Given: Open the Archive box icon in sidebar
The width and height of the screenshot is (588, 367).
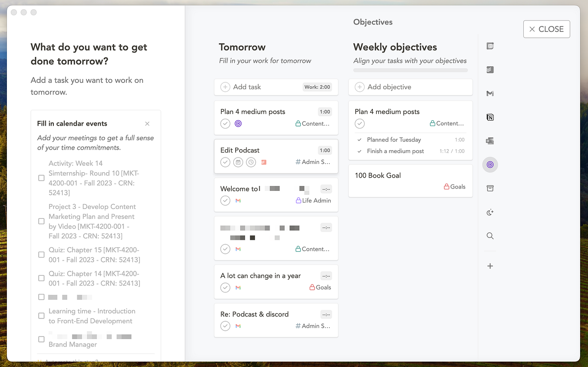Looking at the screenshot, I should [x=490, y=188].
